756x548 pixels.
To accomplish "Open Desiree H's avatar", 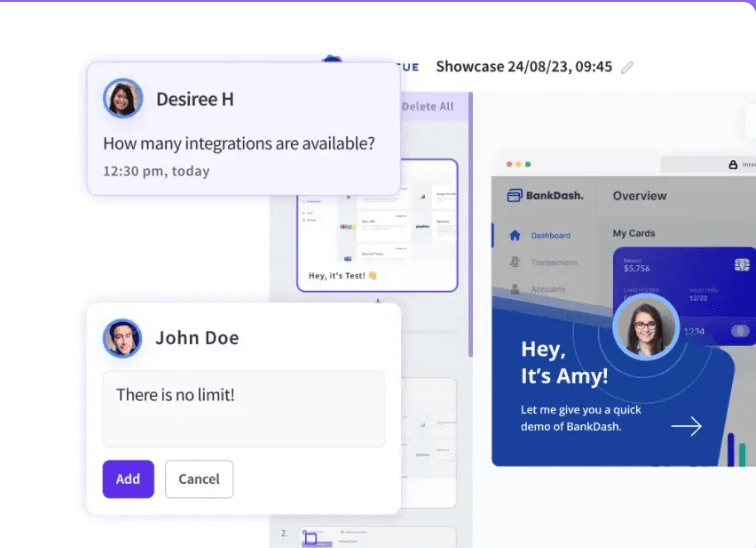I will (x=123, y=98).
